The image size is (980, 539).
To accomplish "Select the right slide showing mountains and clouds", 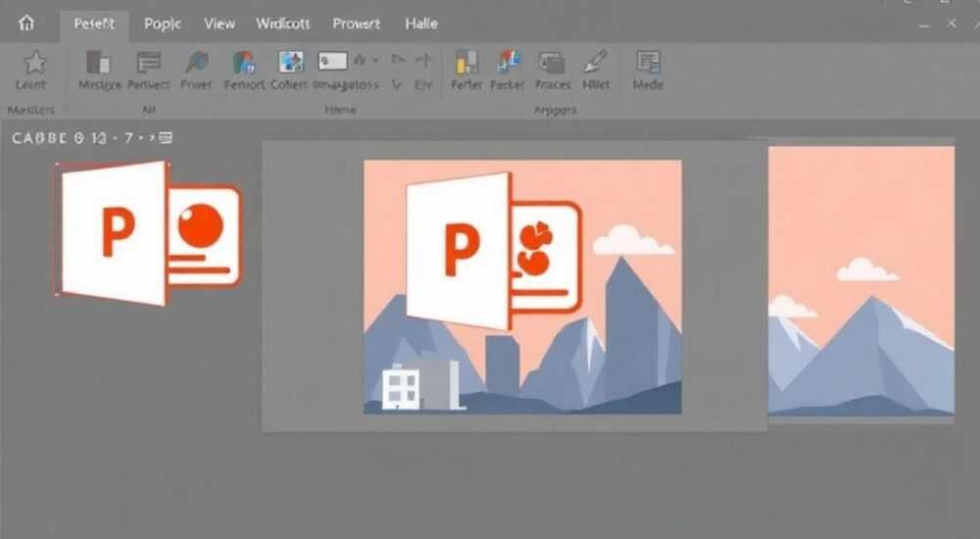I will [x=861, y=280].
